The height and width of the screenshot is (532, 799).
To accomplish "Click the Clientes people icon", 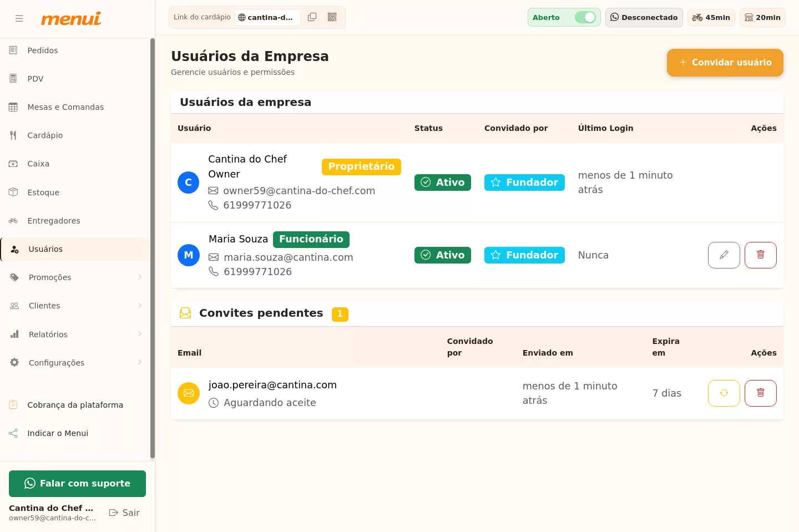I will coord(14,306).
